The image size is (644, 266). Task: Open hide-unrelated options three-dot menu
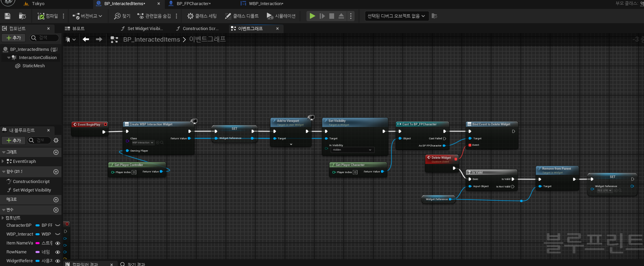(176, 16)
